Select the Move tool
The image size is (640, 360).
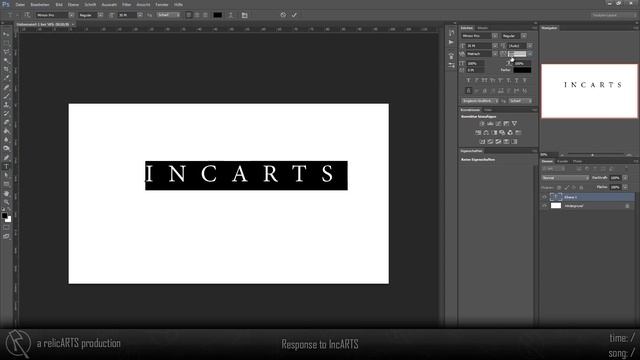(x=6, y=35)
